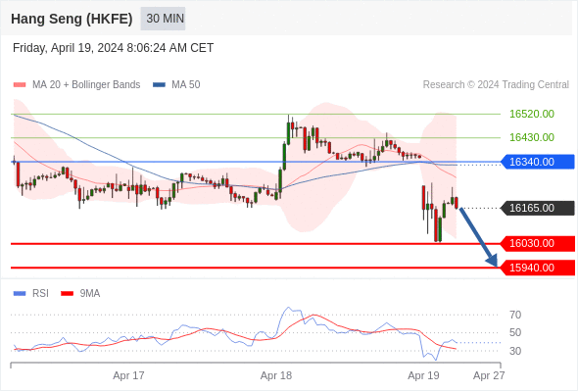Click the MA 50 legend label
The height and width of the screenshot is (392, 578).
click(x=186, y=85)
